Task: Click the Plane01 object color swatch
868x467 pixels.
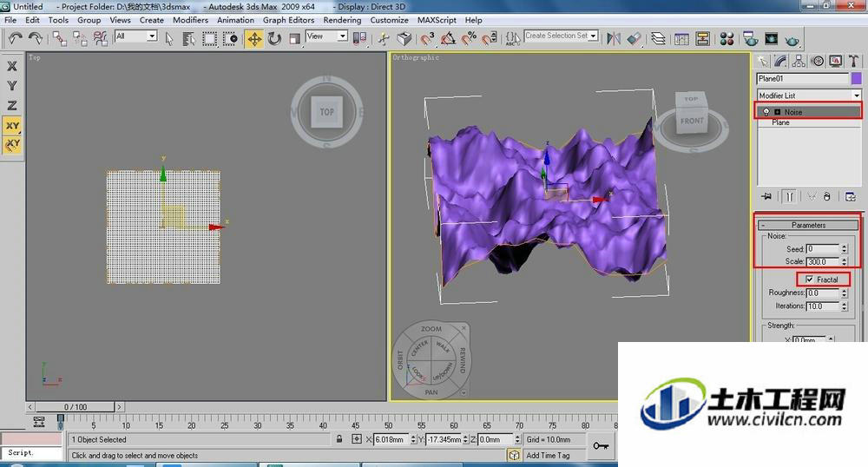Action: point(857,79)
